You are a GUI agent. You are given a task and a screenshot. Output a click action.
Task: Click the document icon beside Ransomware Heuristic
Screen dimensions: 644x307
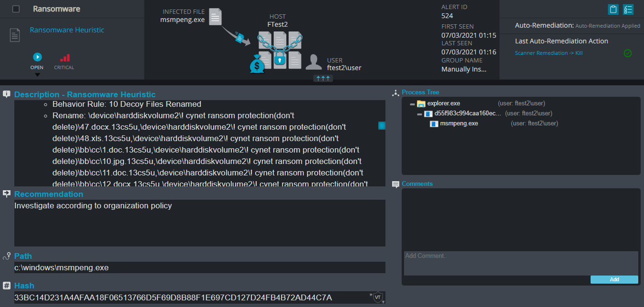click(x=15, y=34)
